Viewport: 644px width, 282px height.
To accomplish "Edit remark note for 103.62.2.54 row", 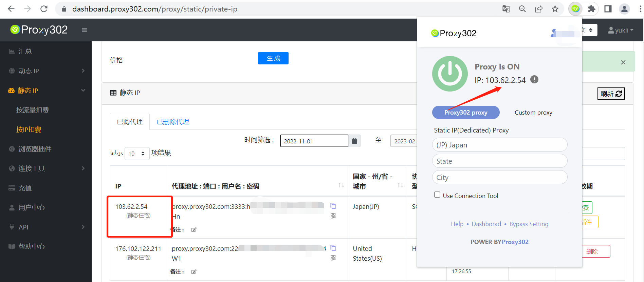I will coord(194,230).
